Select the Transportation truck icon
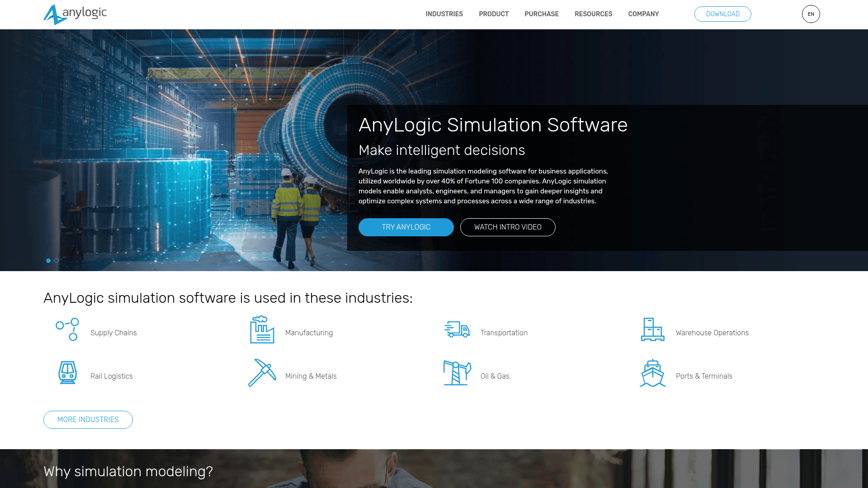Screen dimensions: 868x488 pos(457,329)
